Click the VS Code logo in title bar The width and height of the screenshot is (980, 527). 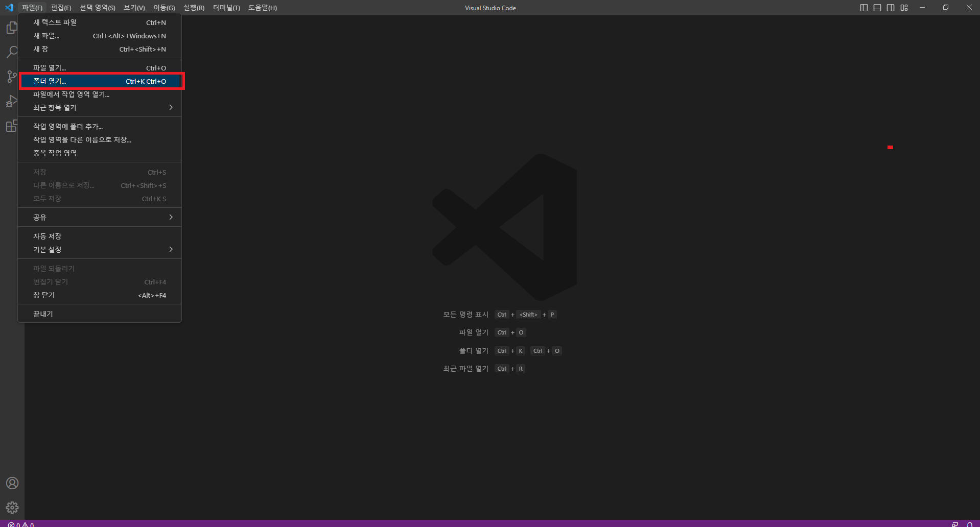coord(9,8)
